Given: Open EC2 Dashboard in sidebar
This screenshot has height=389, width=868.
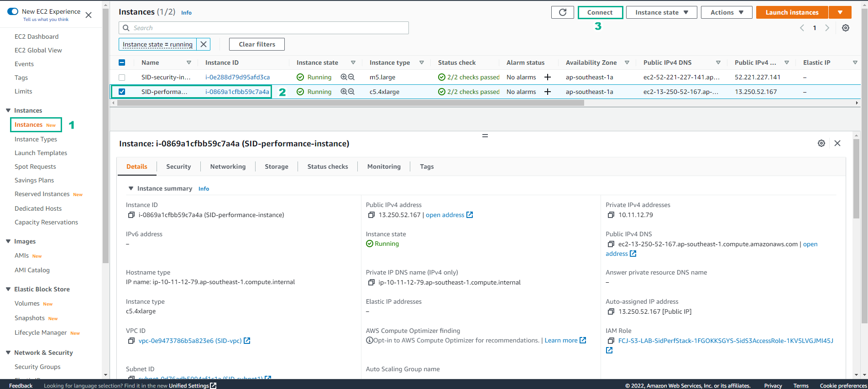Looking at the screenshot, I should [37, 36].
